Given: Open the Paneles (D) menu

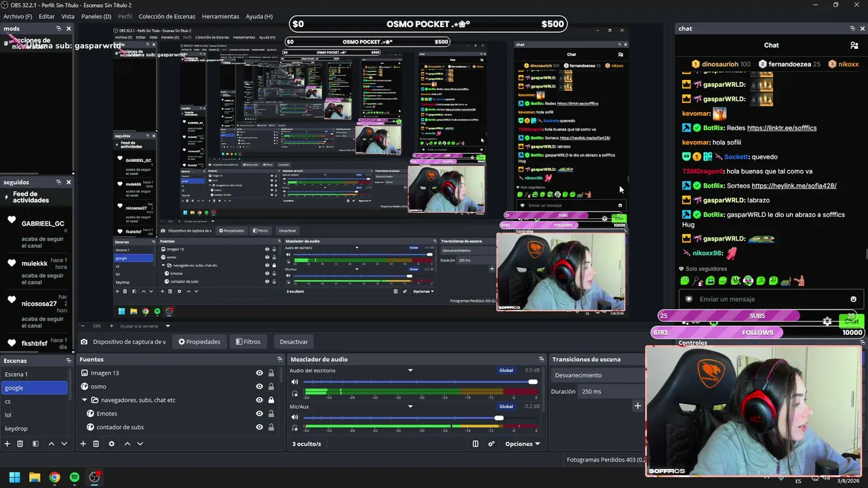Looking at the screenshot, I should (x=96, y=16).
